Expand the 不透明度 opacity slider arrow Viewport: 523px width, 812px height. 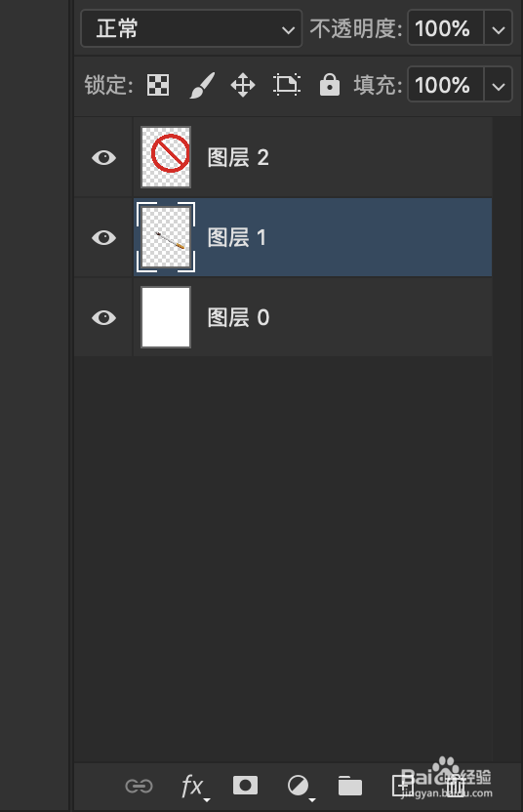coord(499,29)
